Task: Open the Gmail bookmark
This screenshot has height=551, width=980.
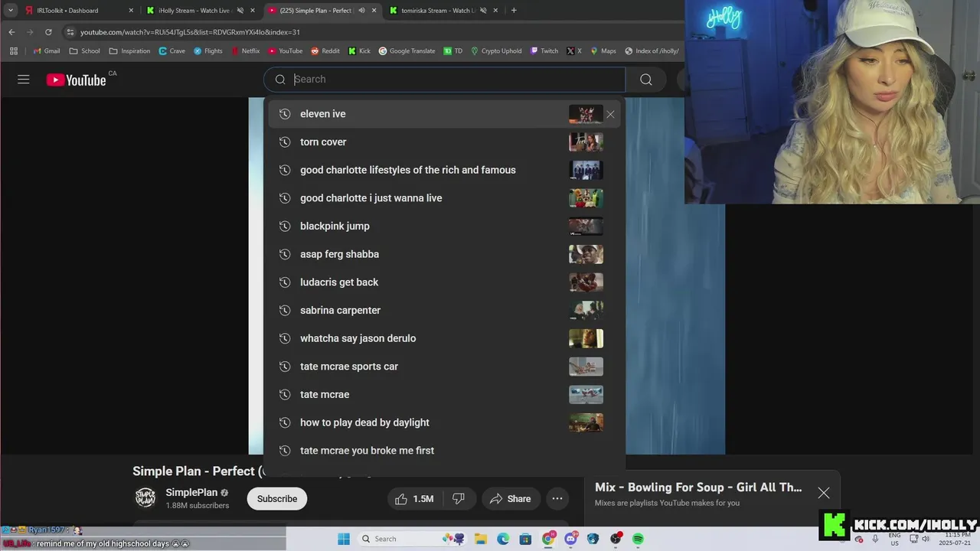Action: [x=46, y=51]
